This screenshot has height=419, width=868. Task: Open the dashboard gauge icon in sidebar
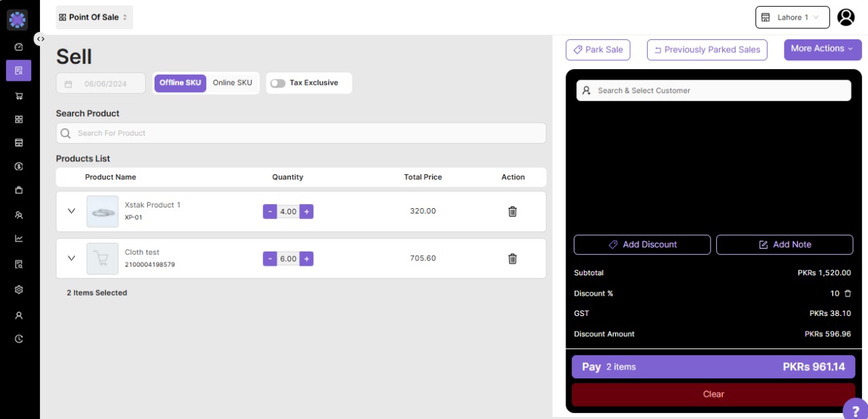click(19, 47)
